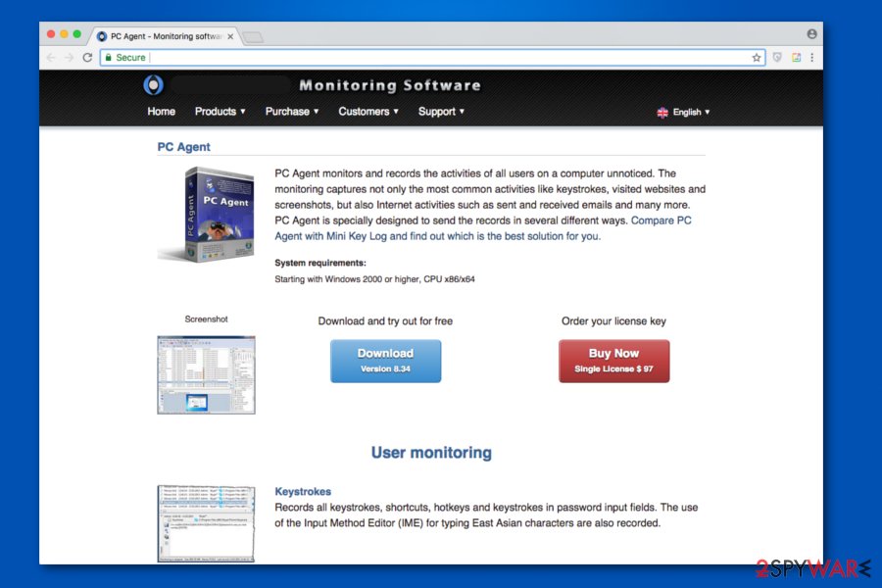This screenshot has width=882, height=588.
Task: Click the Monitoring Software logo icon
Action: (153, 85)
